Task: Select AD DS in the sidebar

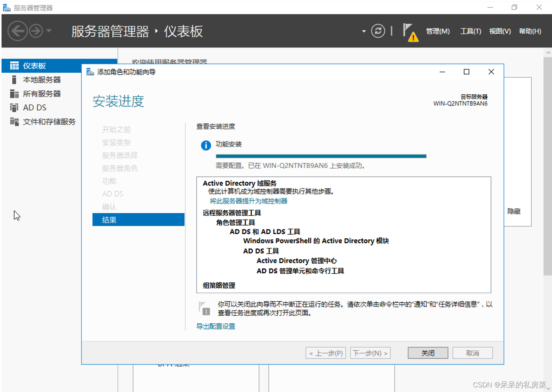Action: [34, 108]
